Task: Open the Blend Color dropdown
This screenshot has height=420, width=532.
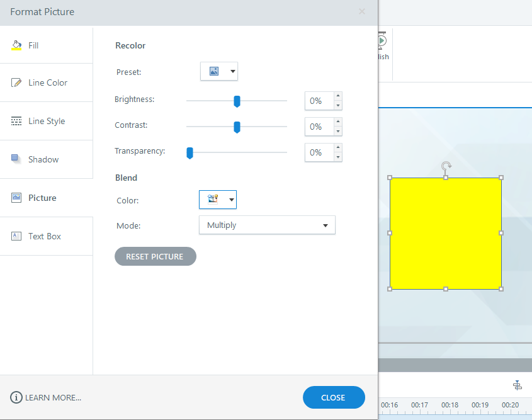Action: tap(218, 200)
